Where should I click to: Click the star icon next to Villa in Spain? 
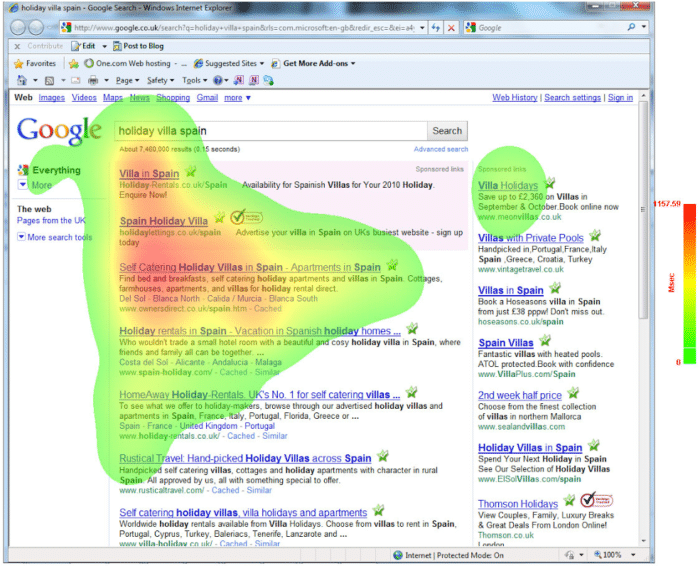pos(191,171)
